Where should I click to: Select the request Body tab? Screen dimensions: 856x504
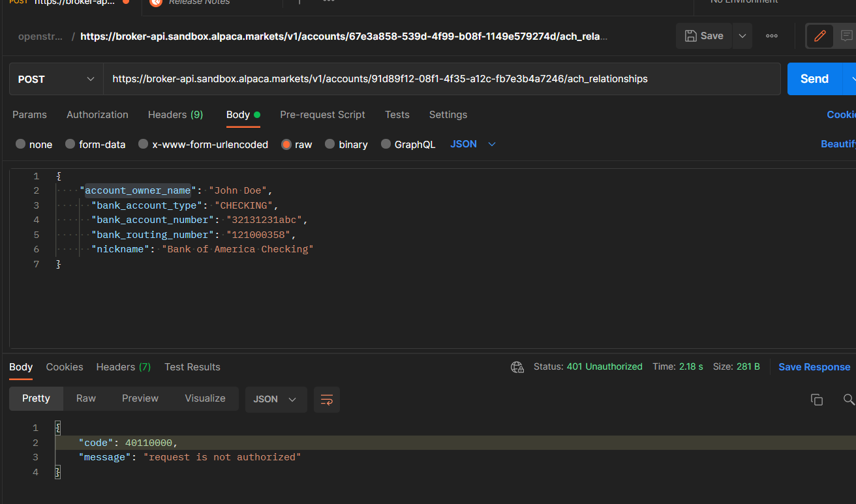point(243,115)
